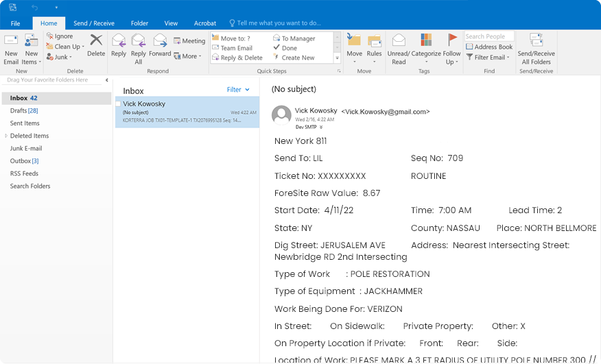This screenshot has height=364, width=601.
Task: Expand Dev SMTP header details
Action: point(321,128)
